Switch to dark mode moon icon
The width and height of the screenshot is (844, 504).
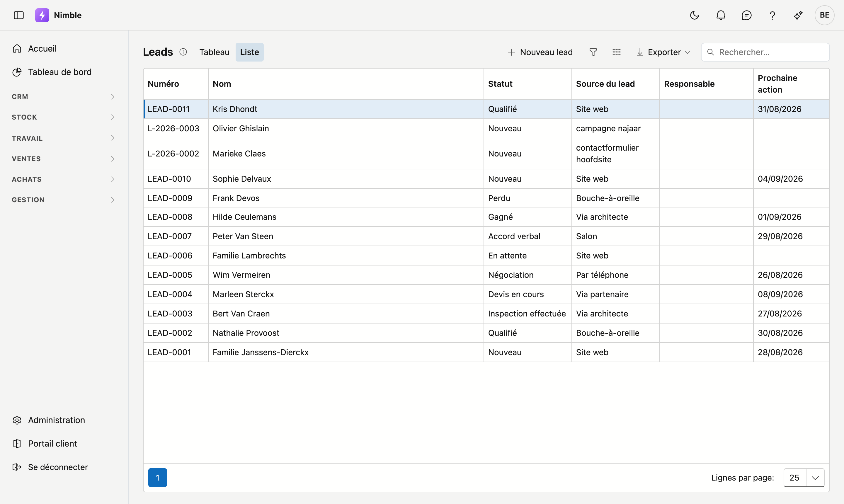pos(695,15)
